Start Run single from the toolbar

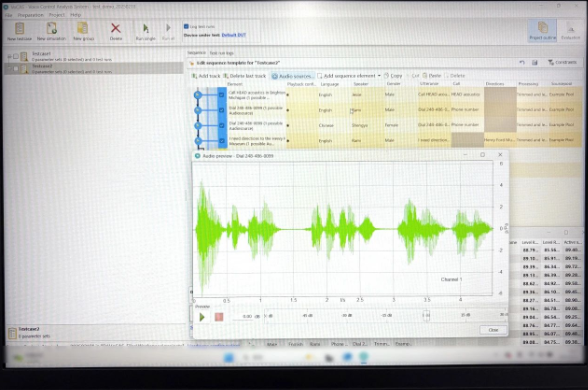pos(146,32)
